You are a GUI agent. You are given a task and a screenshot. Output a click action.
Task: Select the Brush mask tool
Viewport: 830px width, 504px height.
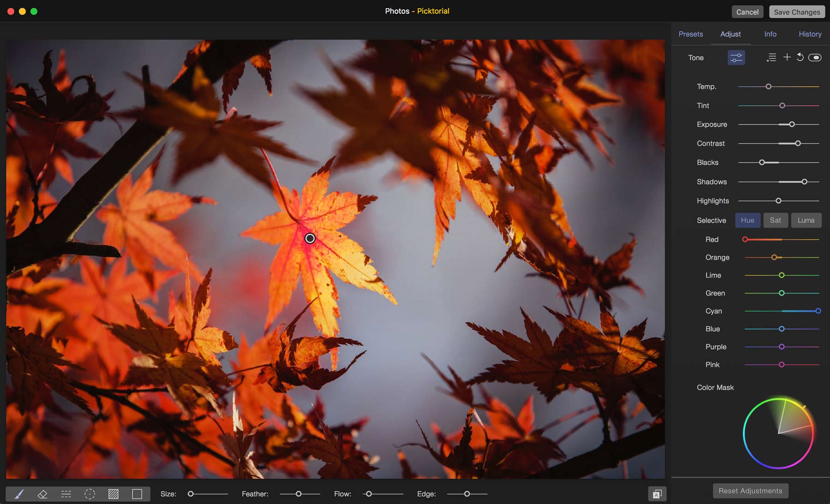(19, 494)
